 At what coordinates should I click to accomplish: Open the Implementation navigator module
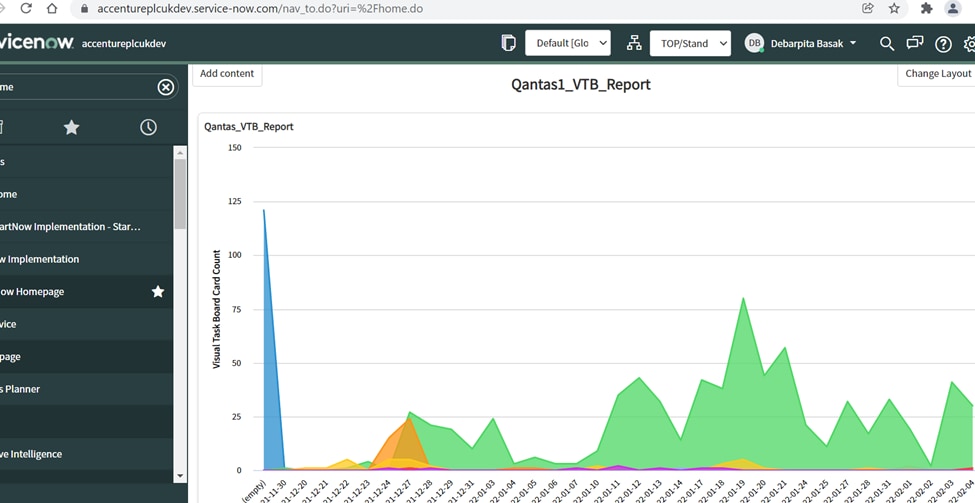86,259
